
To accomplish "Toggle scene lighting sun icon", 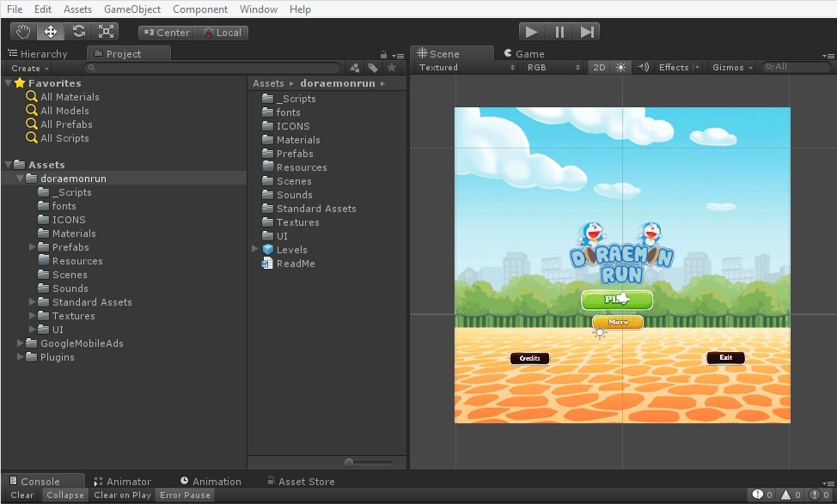I will pos(621,67).
